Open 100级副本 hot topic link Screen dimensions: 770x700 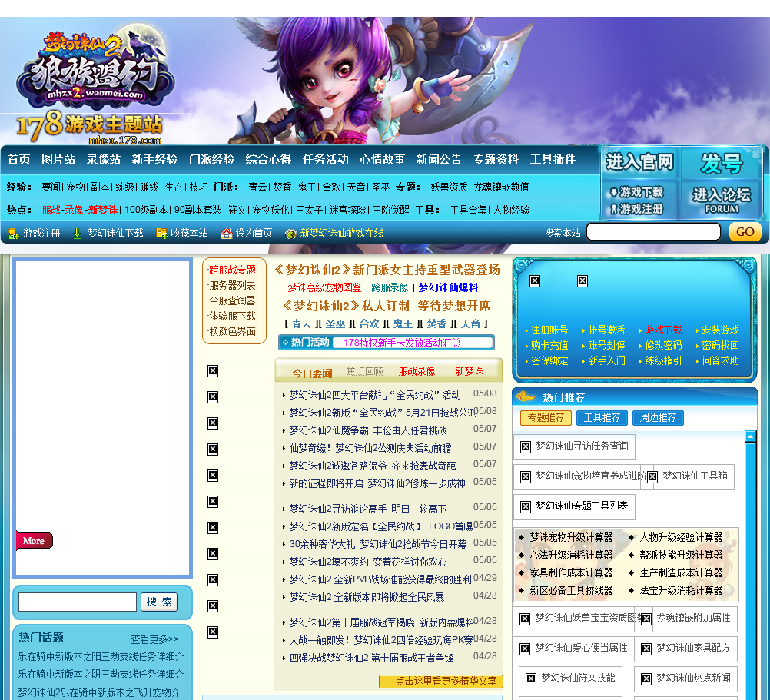pyautogui.click(x=146, y=210)
